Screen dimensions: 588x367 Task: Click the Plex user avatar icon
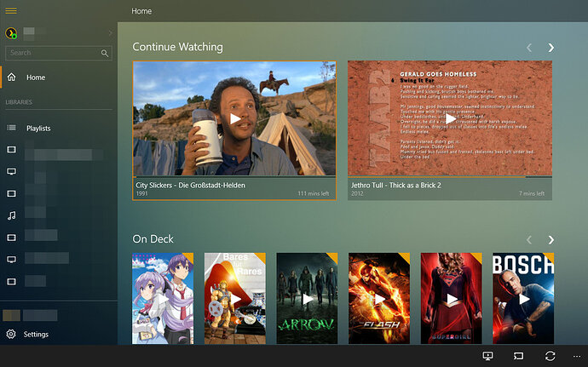(x=11, y=33)
